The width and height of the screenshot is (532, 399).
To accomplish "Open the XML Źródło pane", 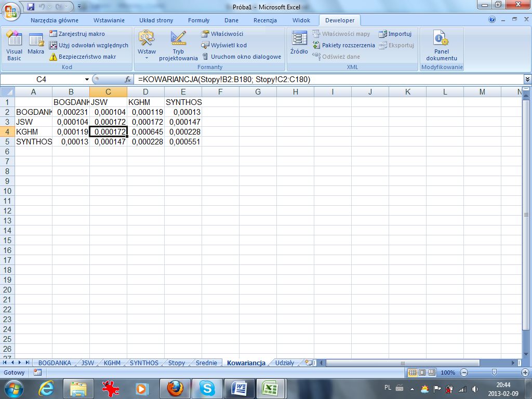I will [299, 43].
